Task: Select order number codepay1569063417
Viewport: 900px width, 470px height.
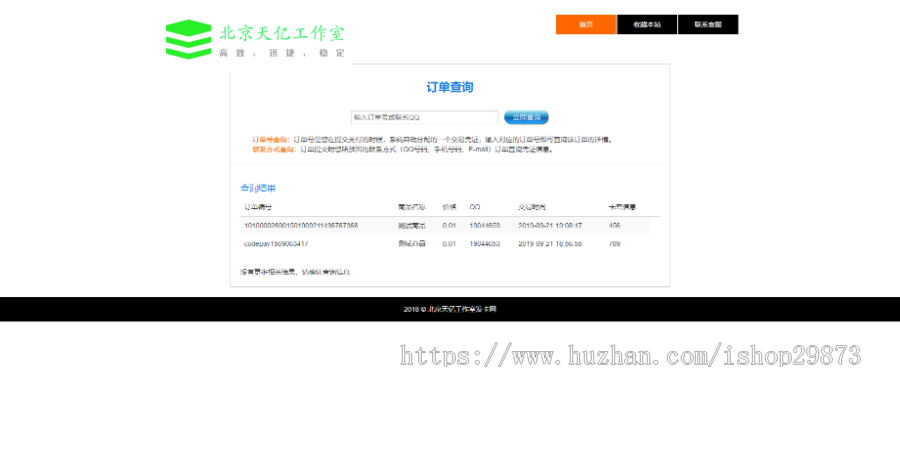Action: point(276,243)
